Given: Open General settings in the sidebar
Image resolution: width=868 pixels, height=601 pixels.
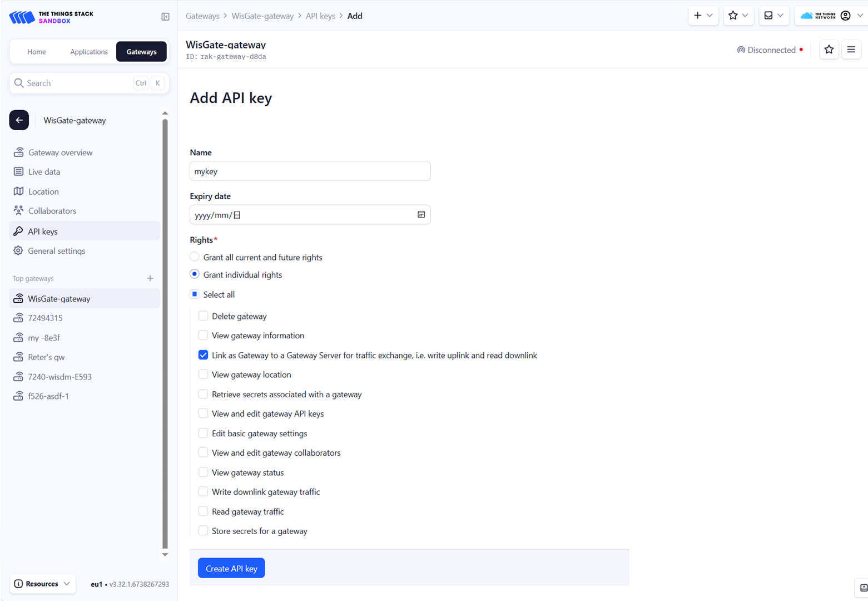Looking at the screenshot, I should click(85, 251).
